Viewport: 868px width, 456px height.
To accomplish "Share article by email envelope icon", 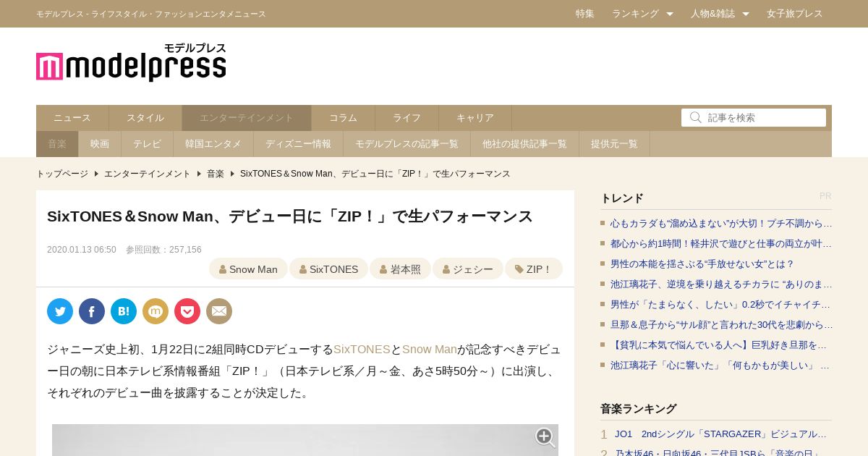I will (219, 311).
